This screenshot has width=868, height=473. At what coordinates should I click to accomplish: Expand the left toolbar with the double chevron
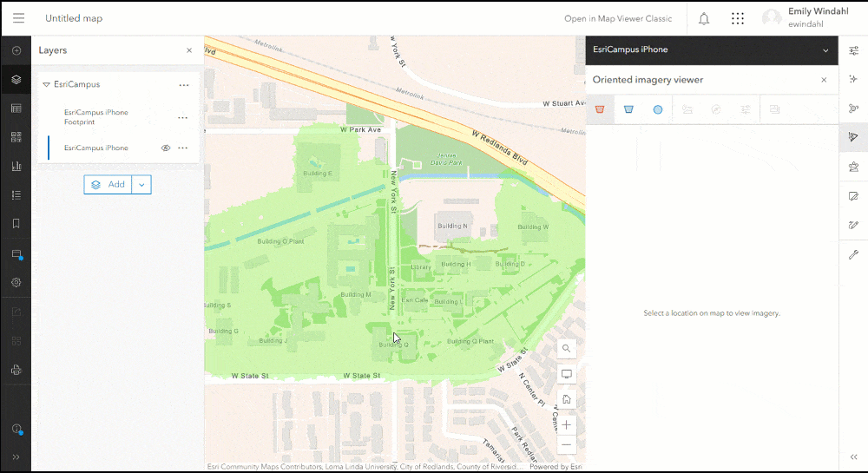tap(16, 457)
